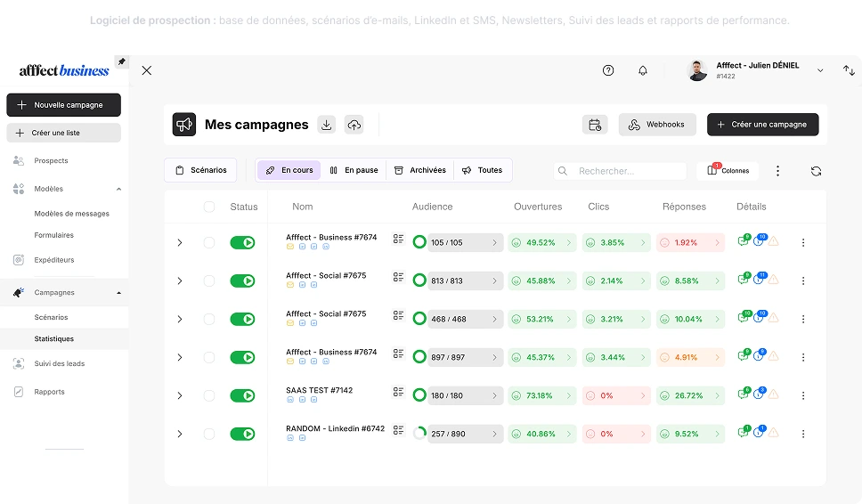Expand the 813 / 813 campaign row
Screen dimensions: 862x504
(180, 280)
